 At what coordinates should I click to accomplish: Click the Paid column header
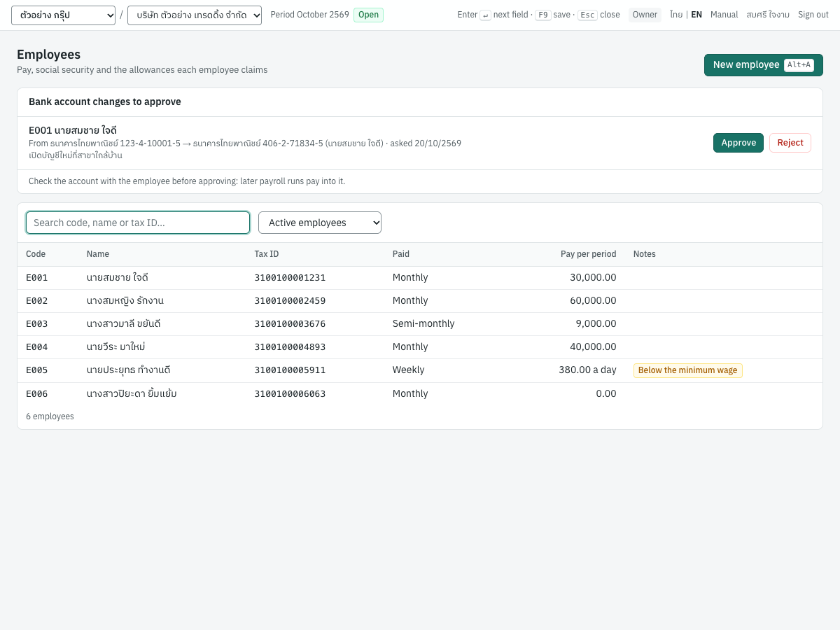tap(401, 254)
